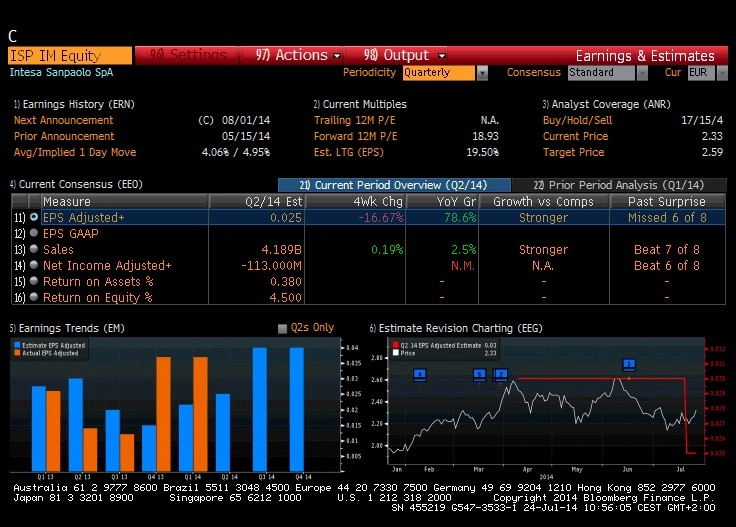
Task: Open the 96) Settings menu
Action: [x=188, y=55]
